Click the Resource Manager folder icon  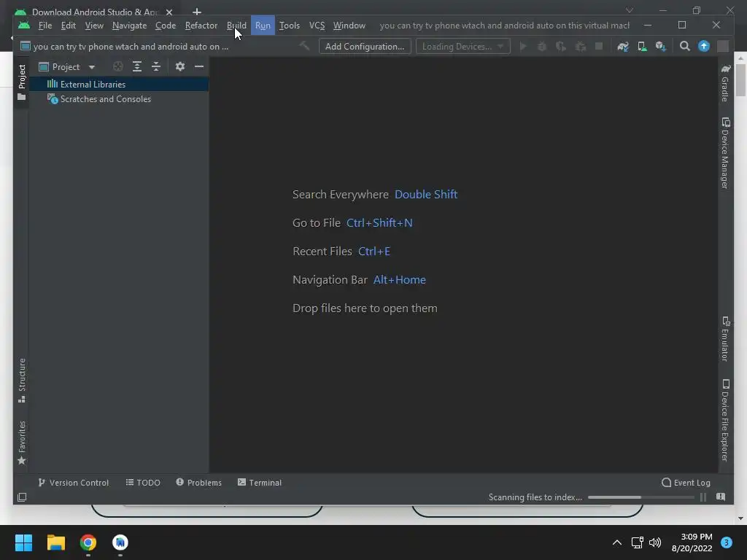pyautogui.click(x=21, y=97)
